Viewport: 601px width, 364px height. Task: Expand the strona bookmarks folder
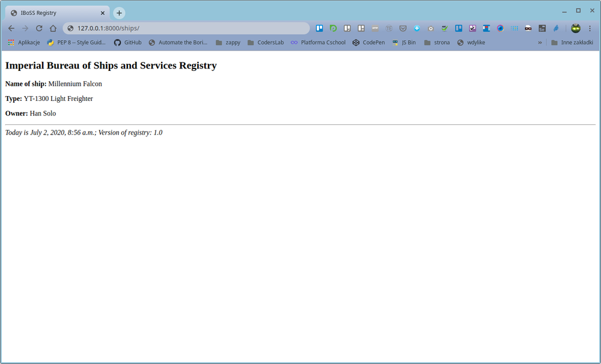click(x=437, y=43)
